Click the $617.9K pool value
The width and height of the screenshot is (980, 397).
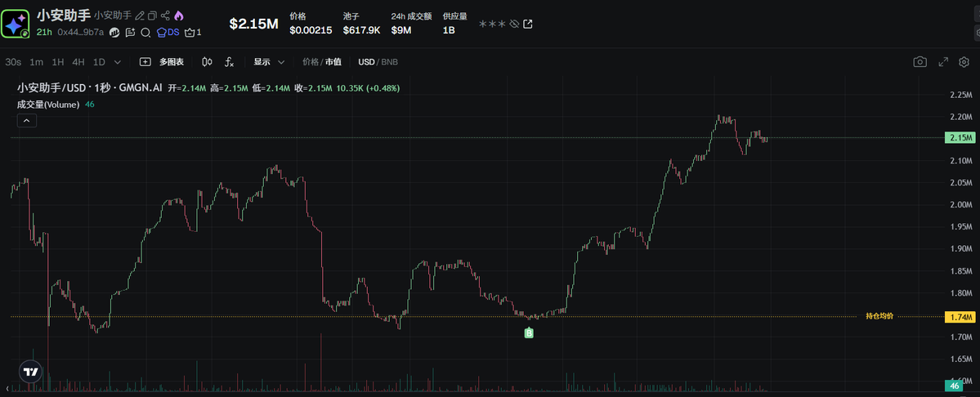(361, 29)
